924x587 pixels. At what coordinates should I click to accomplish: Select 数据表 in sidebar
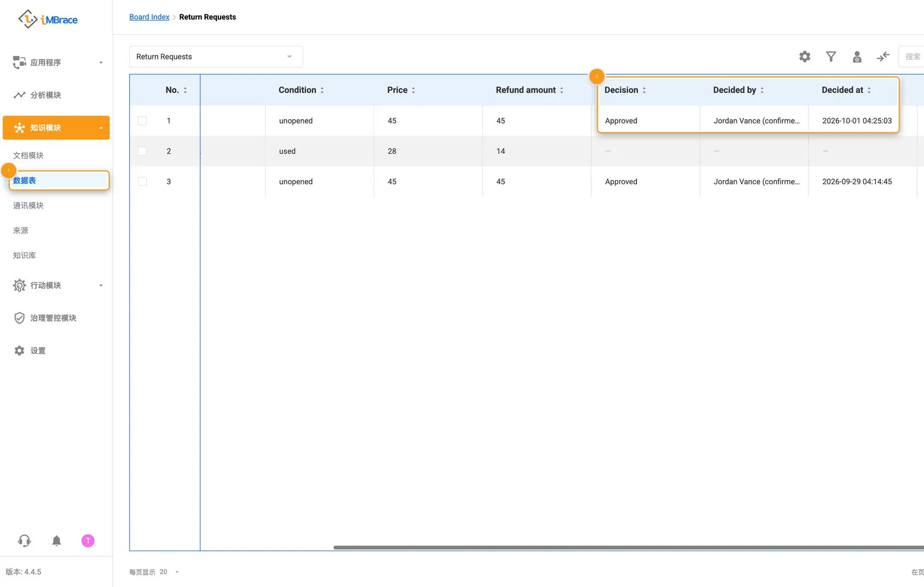[x=59, y=180]
